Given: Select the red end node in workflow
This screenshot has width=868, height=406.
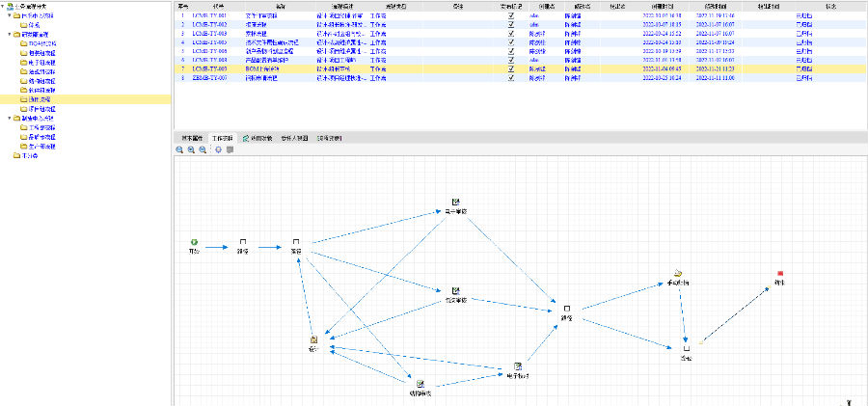Looking at the screenshot, I should point(779,274).
